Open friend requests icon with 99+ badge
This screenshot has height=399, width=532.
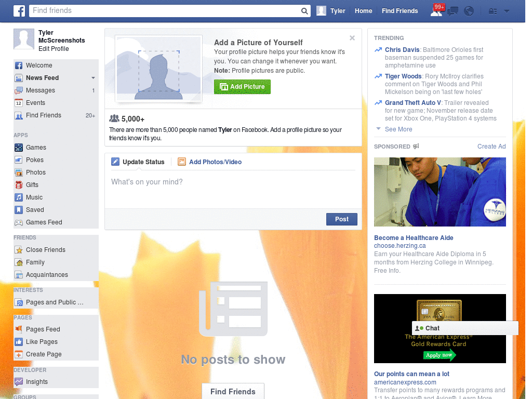click(436, 11)
